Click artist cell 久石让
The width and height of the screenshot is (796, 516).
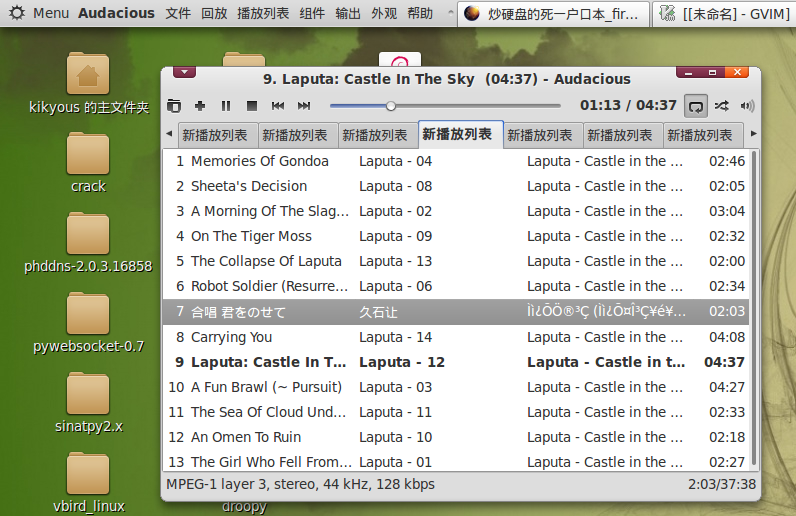[x=379, y=312]
